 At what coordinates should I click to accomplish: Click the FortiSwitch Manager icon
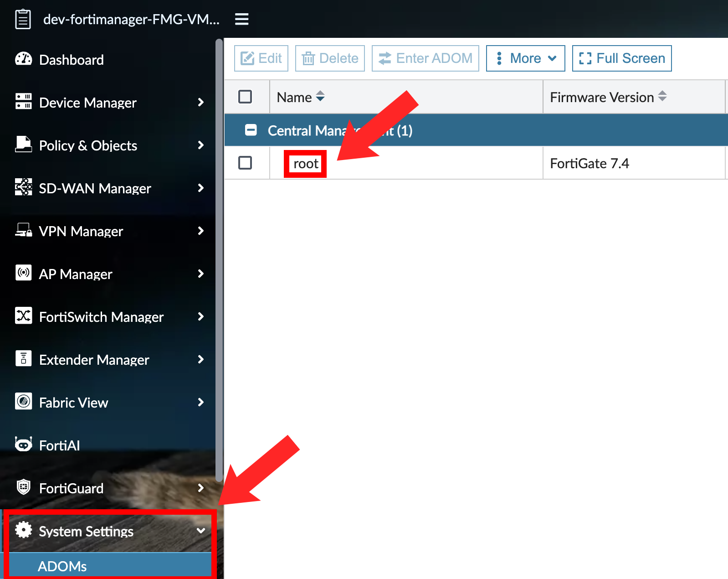pos(23,316)
